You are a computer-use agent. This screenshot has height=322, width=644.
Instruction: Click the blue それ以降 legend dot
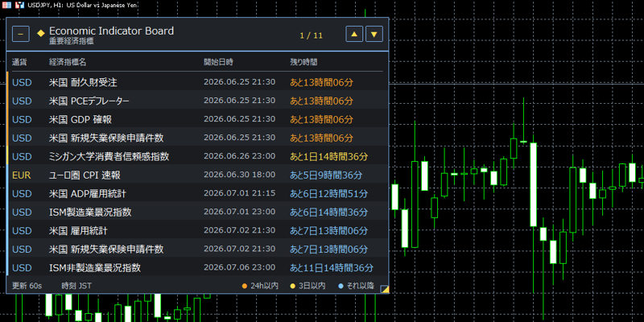(x=341, y=286)
